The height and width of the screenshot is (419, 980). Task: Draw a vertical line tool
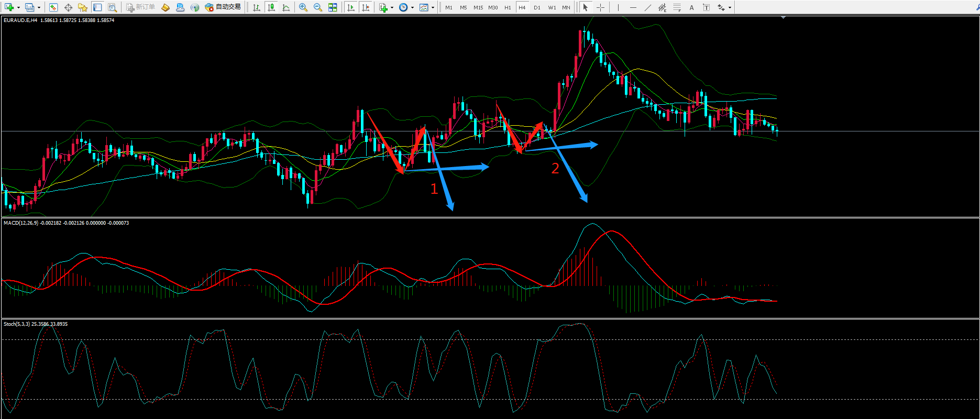tap(618, 7)
